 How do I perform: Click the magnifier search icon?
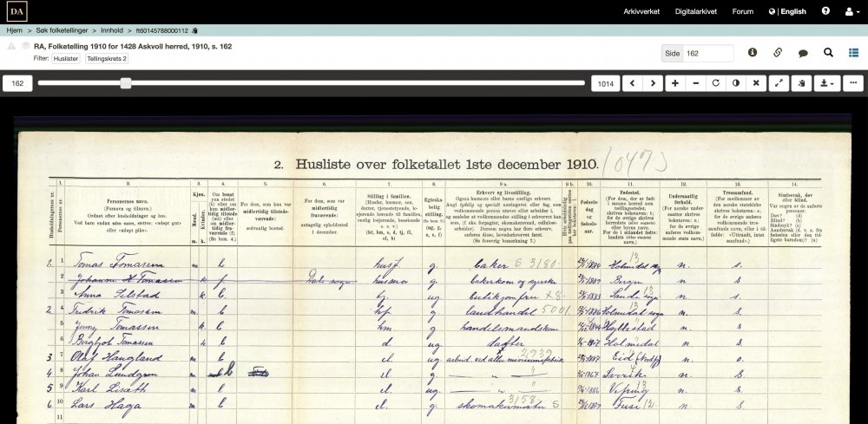[x=828, y=53]
